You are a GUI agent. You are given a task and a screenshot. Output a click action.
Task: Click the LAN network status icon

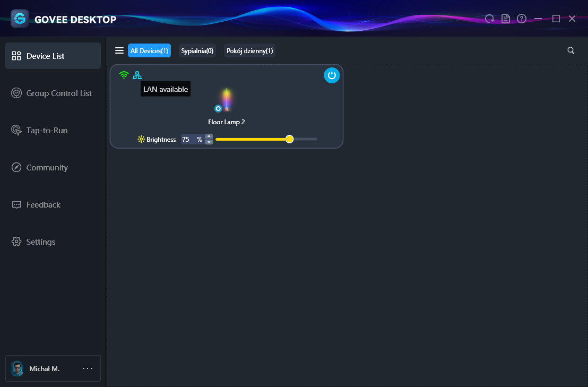[x=137, y=75]
